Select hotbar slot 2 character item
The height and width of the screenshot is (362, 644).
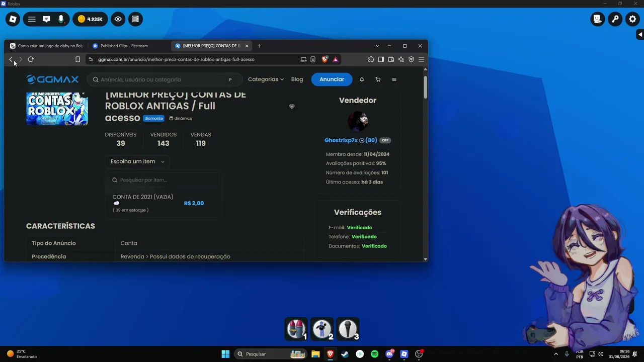pyautogui.click(x=322, y=329)
